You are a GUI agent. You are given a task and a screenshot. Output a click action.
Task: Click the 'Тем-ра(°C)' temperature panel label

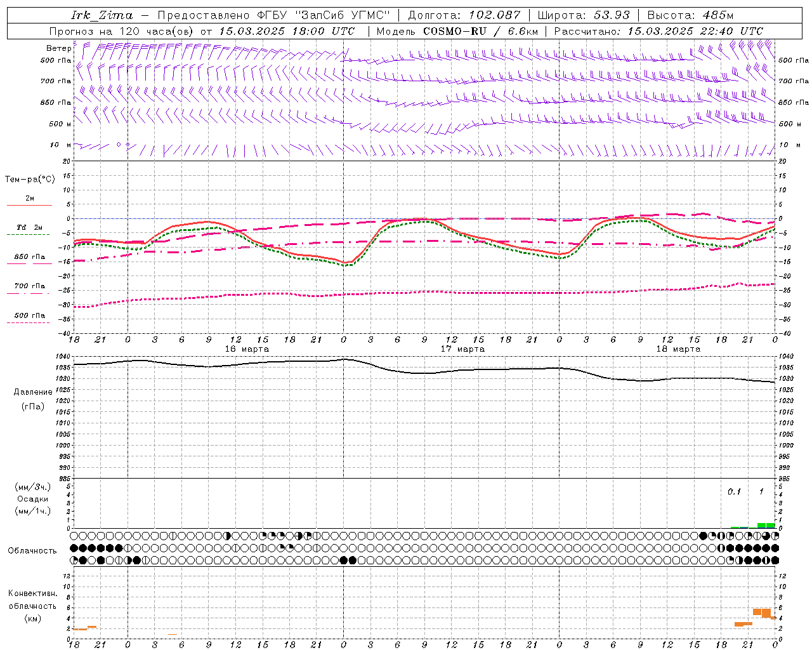coord(30,180)
